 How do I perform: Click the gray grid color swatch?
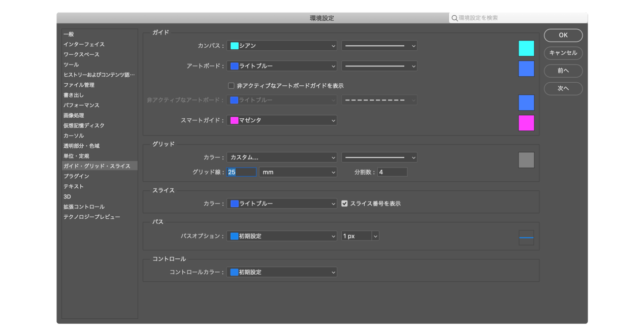click(526, 160)
